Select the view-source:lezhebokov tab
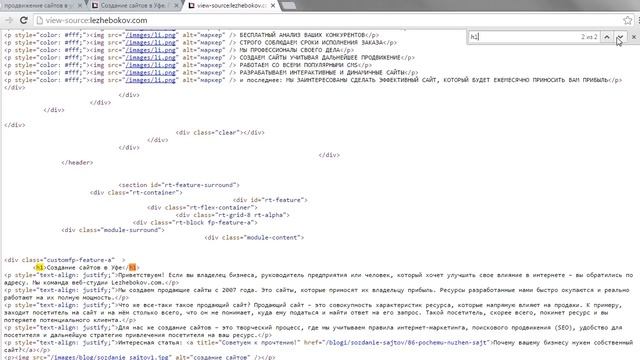This screenshot has height=360, width=640. (x=231, y=6)
